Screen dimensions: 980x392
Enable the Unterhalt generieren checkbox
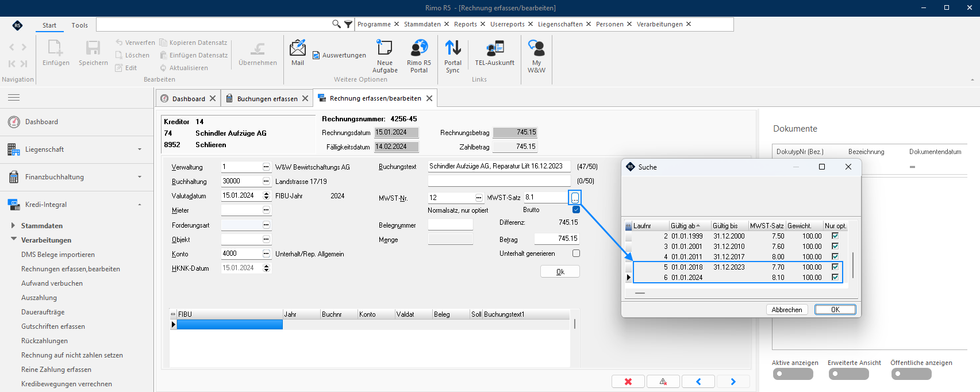[576, 253]
